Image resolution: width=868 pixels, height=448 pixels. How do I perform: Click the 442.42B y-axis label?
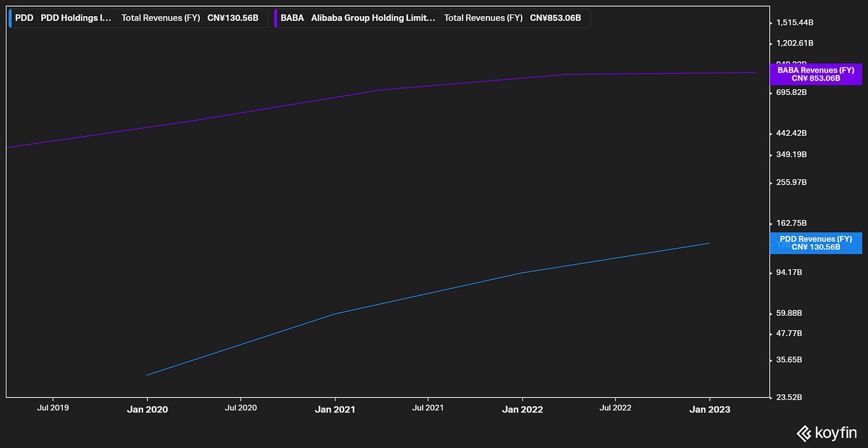(791, 133)
